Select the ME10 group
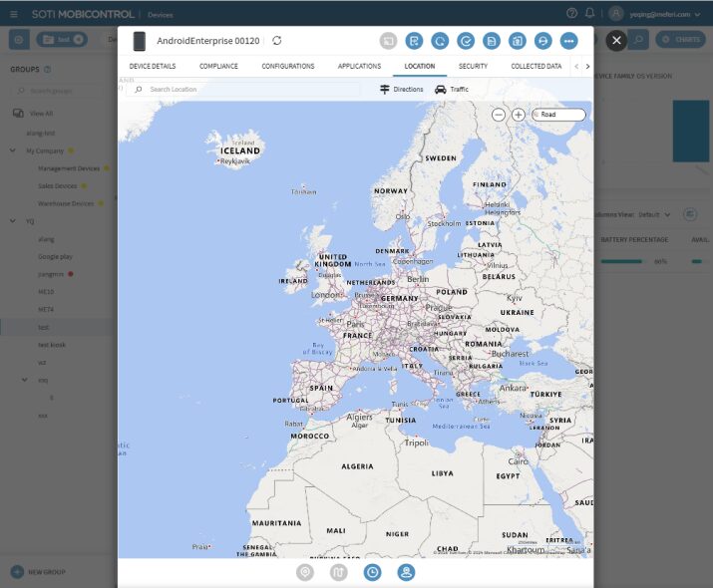713x588 pixels. [46, 292]
